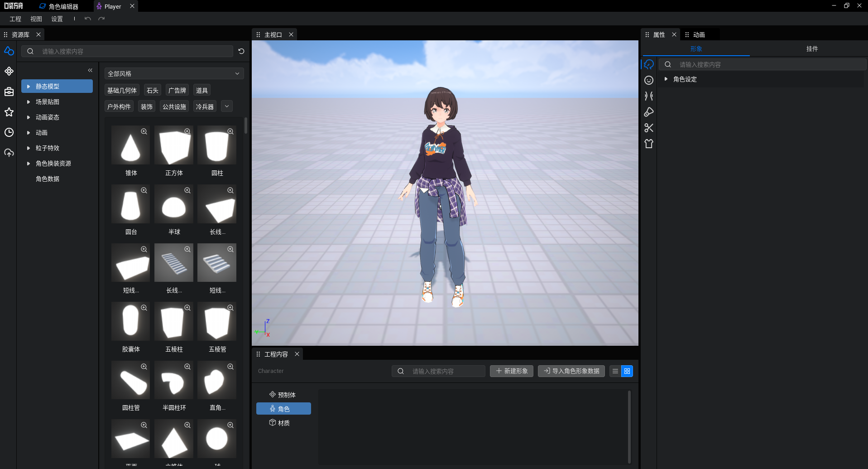
Task: Open the components sidebar icon
Action: [x=9, y=71]
